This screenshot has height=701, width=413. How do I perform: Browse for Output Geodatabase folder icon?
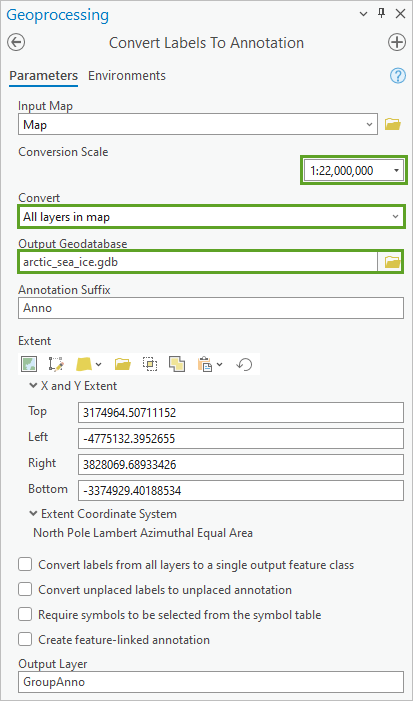[392, 262]
